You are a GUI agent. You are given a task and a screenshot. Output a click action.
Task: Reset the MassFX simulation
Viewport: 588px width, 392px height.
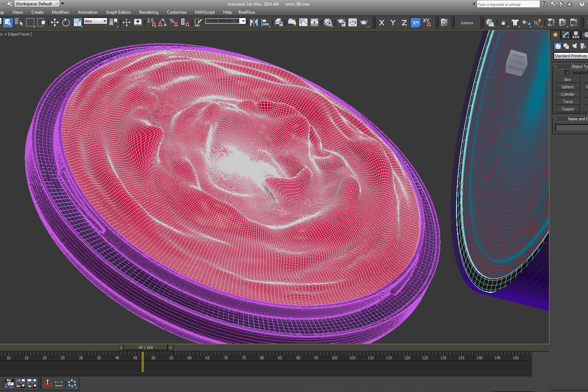(x=551, y=23)
